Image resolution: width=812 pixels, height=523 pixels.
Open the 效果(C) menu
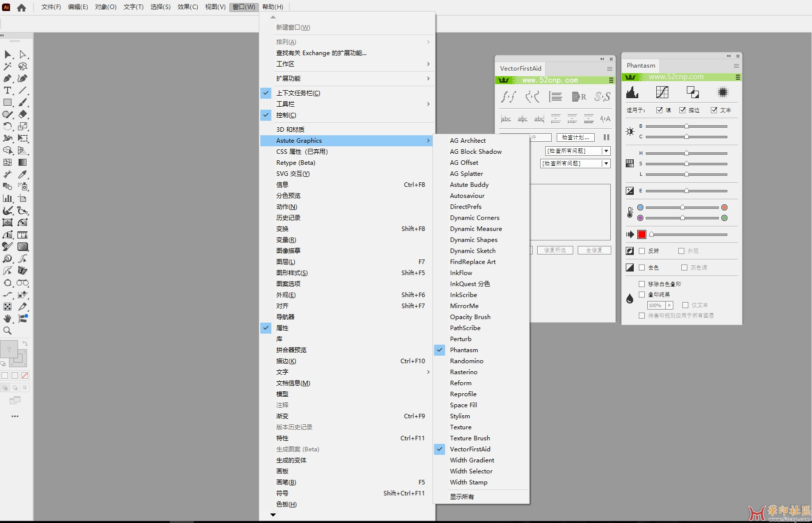pyautogui.click(x=188, y=7)
